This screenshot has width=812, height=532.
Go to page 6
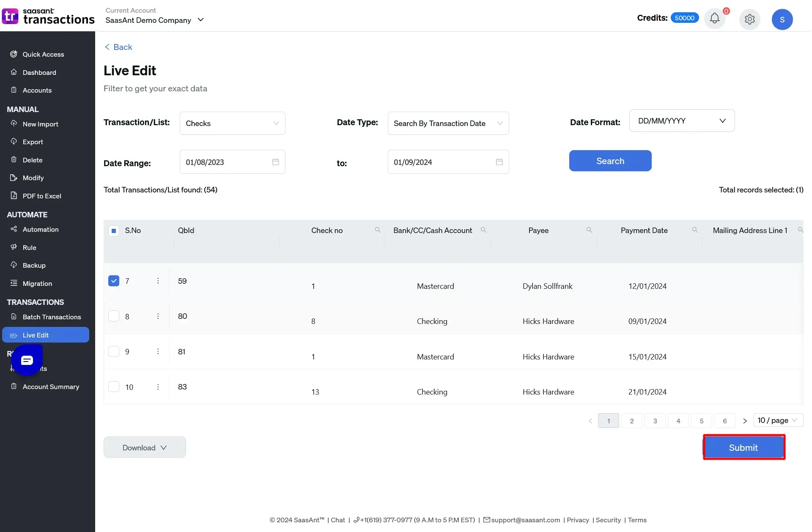tap(725, 421)
